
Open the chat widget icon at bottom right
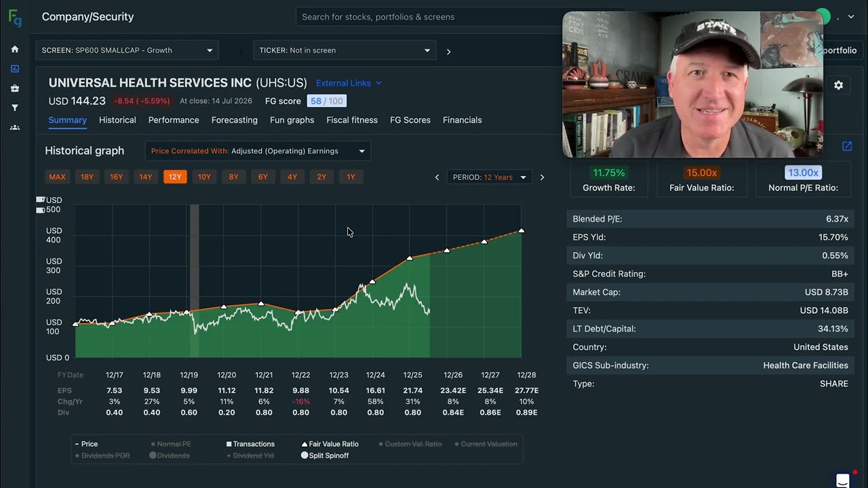(843, 481)
